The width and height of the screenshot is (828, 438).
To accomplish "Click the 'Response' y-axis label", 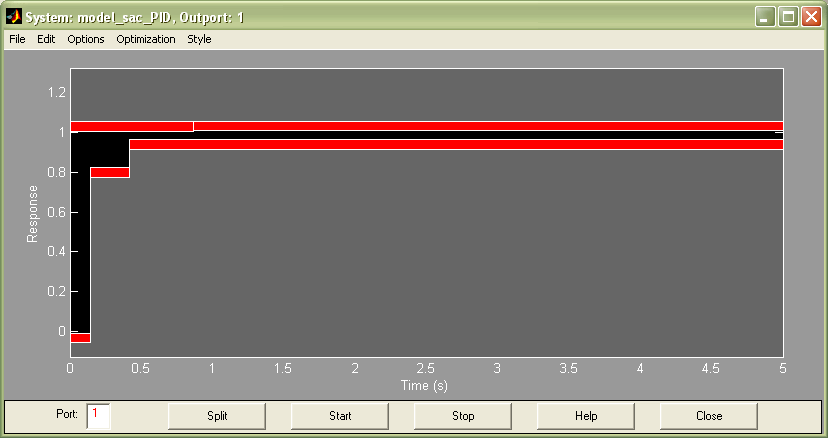I will click(x=33, y=214).
